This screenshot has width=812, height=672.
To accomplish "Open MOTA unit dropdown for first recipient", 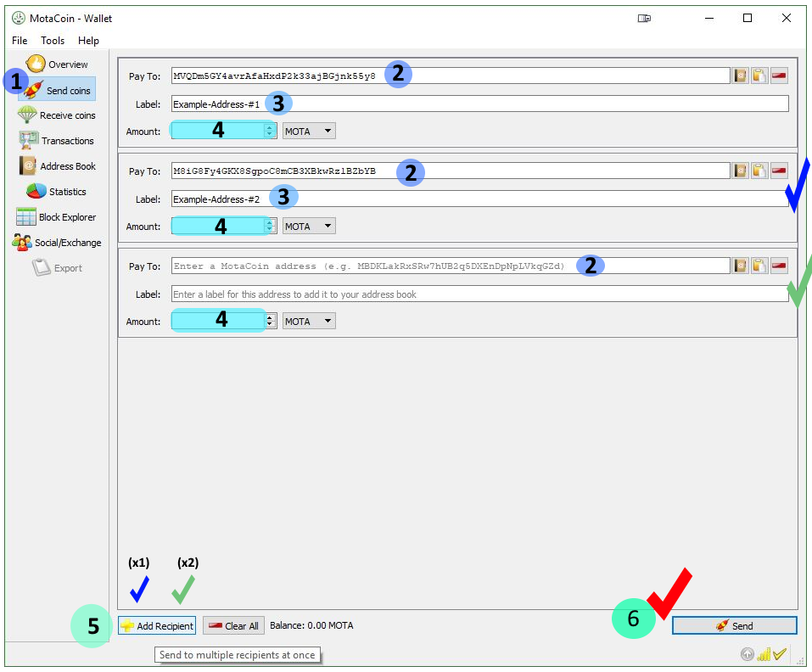I will 309,131.
